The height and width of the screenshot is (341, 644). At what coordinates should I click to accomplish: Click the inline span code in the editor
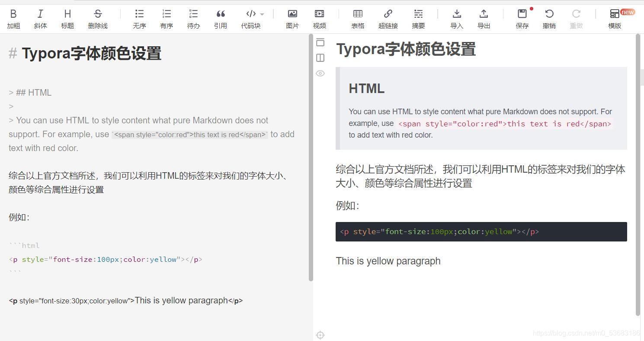[x=190, y=135]
